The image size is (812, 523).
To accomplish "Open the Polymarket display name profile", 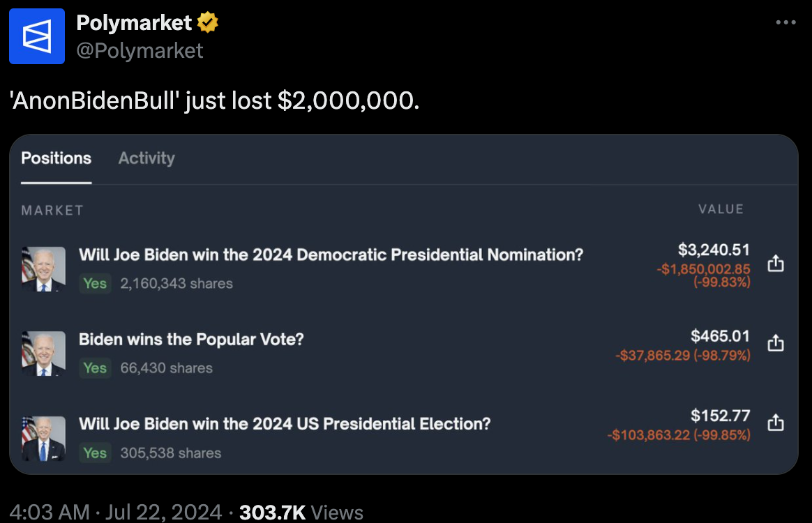I will click(134, 23).
